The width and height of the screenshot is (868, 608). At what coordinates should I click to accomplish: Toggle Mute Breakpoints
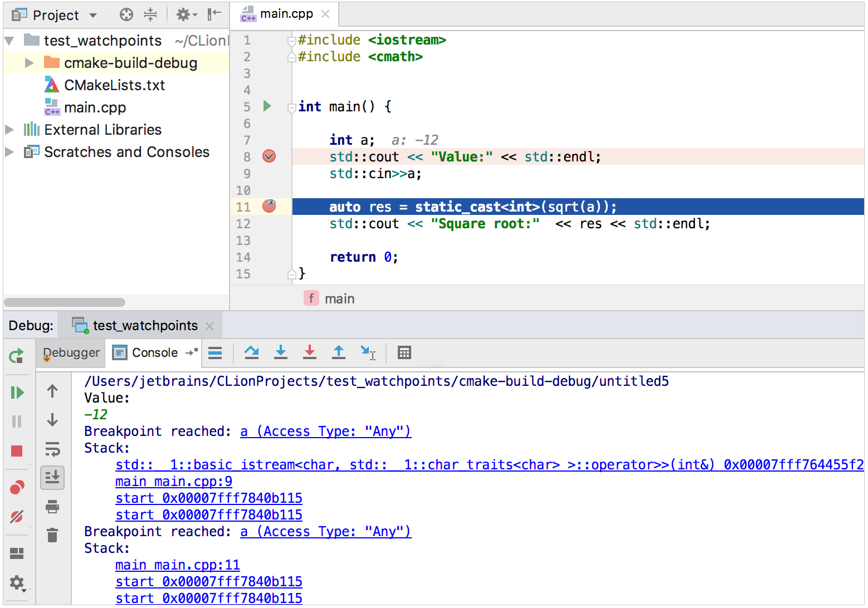[x=17, y=517]
